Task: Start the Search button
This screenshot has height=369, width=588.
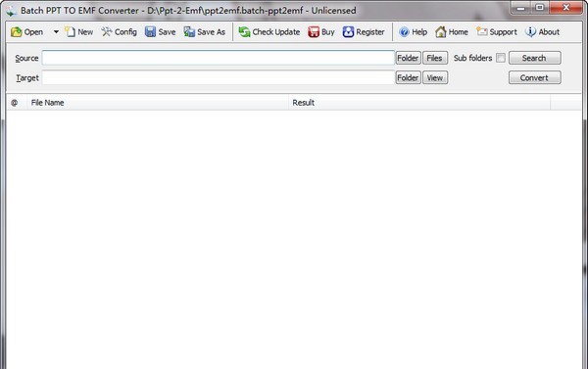Action: click(535, 58)
